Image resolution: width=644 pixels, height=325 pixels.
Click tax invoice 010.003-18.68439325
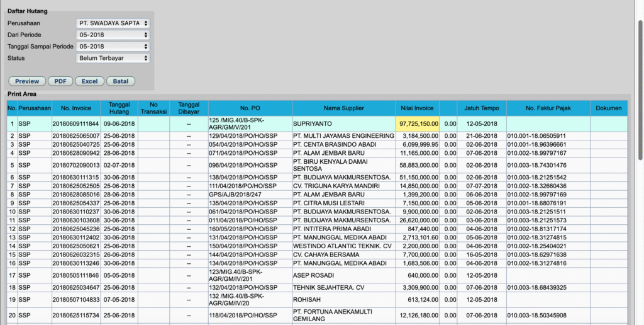(x=536, y=288)
